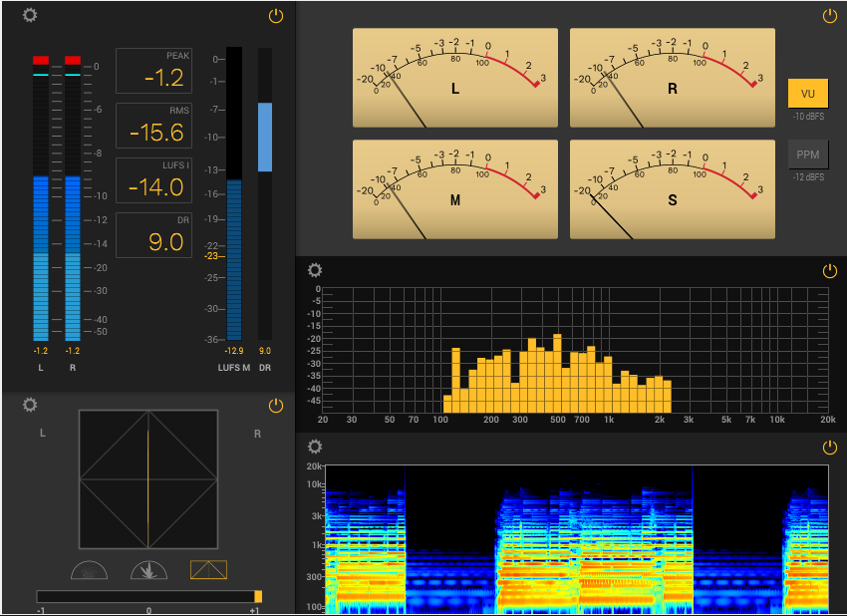Viewport: 847px width, 616px height.
Task: Open the level meter panel settings gear
Action: pos(30,16)
